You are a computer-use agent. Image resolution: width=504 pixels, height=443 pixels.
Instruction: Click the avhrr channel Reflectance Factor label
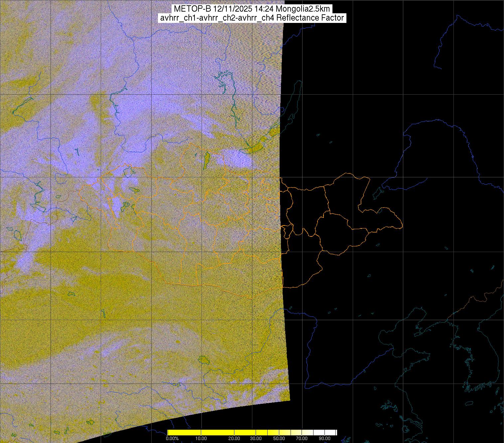click(x=252, y=18)
